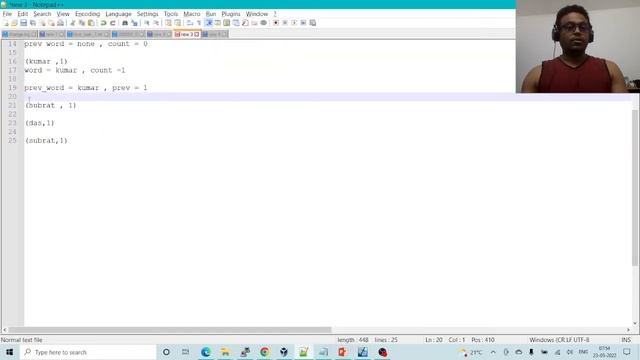640x360 pixels.
Task: Click the Save All toolbar icon
Action: pos(33,23)
